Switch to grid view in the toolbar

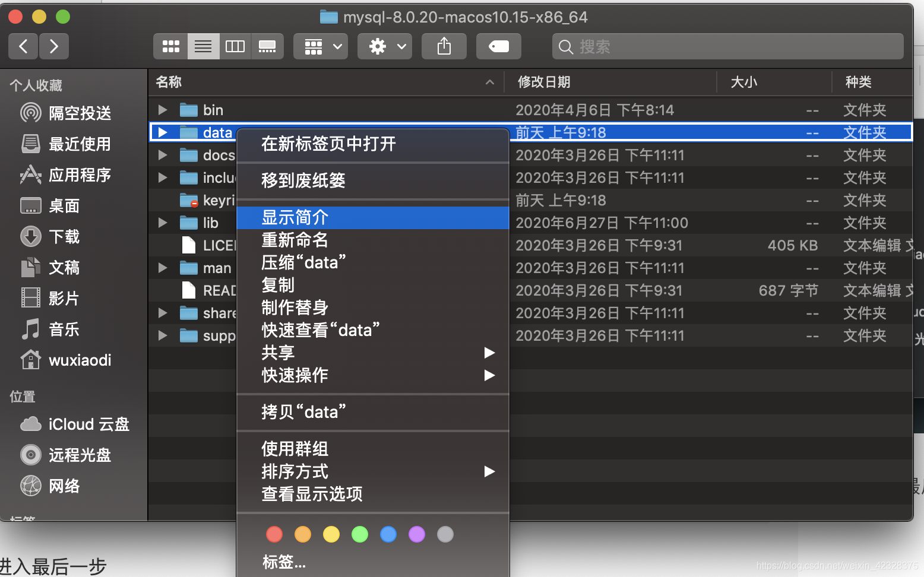170,46
